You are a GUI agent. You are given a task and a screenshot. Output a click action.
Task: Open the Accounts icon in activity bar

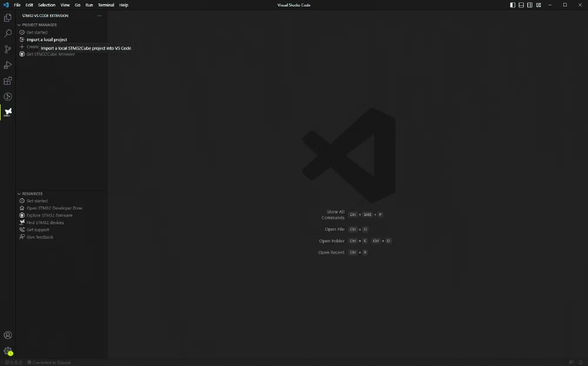click(8, 335)
